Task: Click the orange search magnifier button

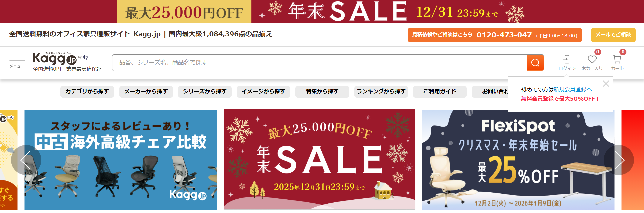Action: tap(535, 63)
